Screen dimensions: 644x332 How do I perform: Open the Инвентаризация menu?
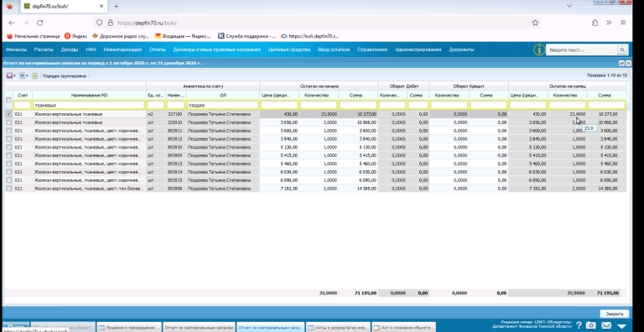tap(122, 49)
